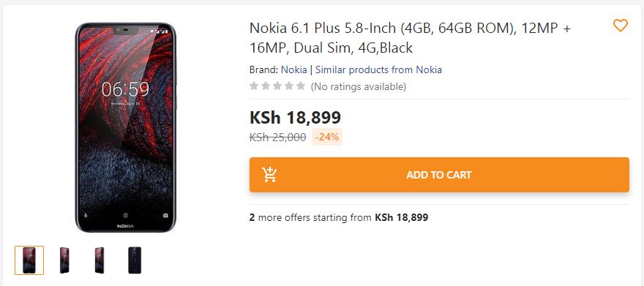This screenshot has height=286, width=644.
Task: Select the back-view phone thumbnail
Action: coord(135,260)
